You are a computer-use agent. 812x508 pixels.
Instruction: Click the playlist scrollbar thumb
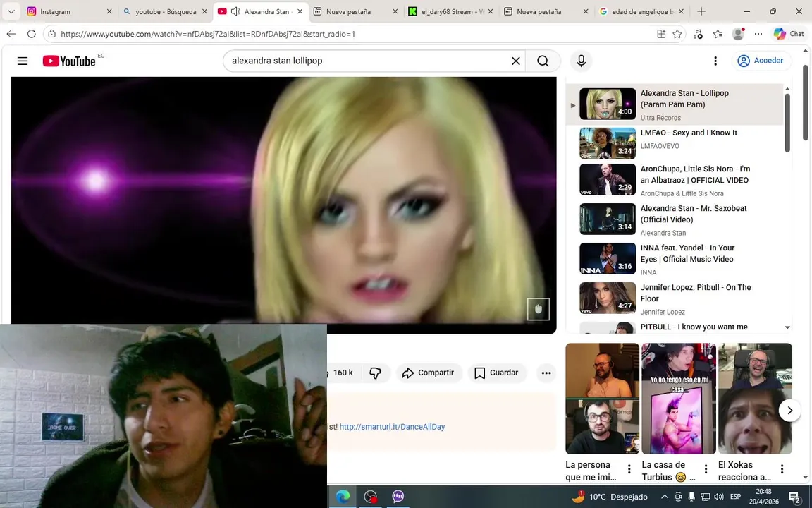point(787,123)
